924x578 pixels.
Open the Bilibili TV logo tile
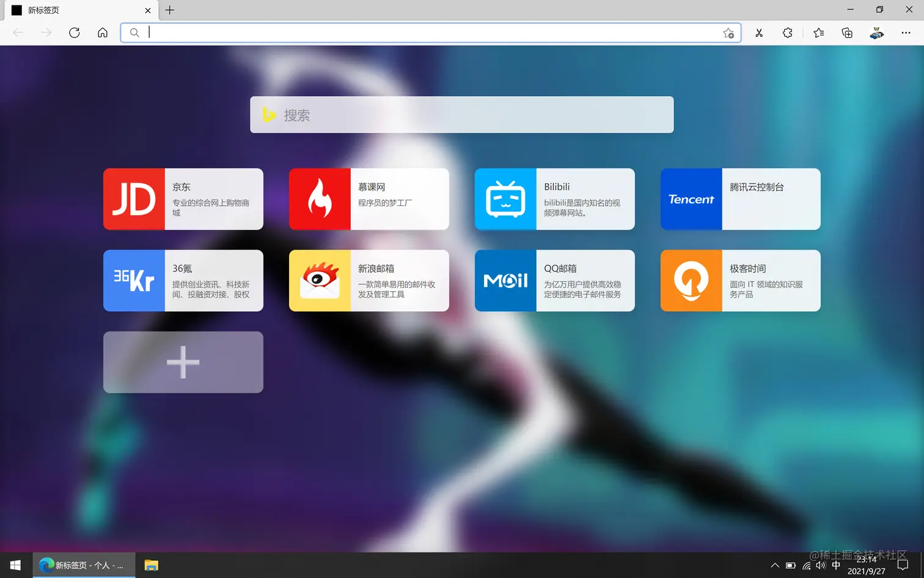505,199
